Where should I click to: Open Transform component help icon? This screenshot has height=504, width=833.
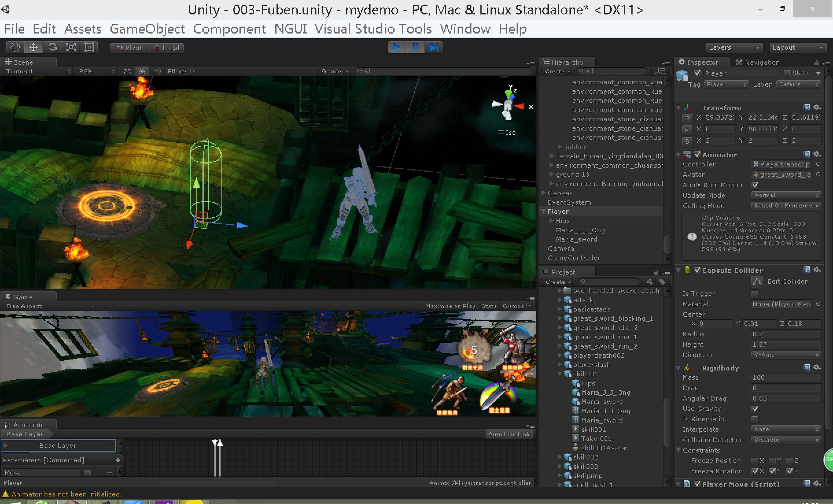[x=807, y=108]
